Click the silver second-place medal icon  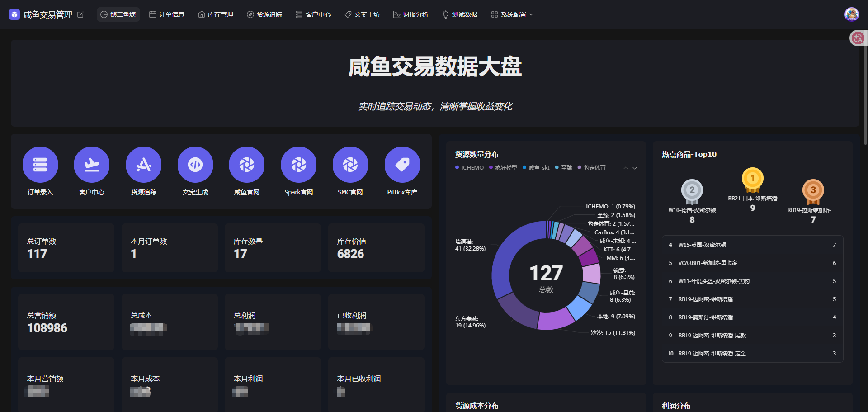[692, 191]
